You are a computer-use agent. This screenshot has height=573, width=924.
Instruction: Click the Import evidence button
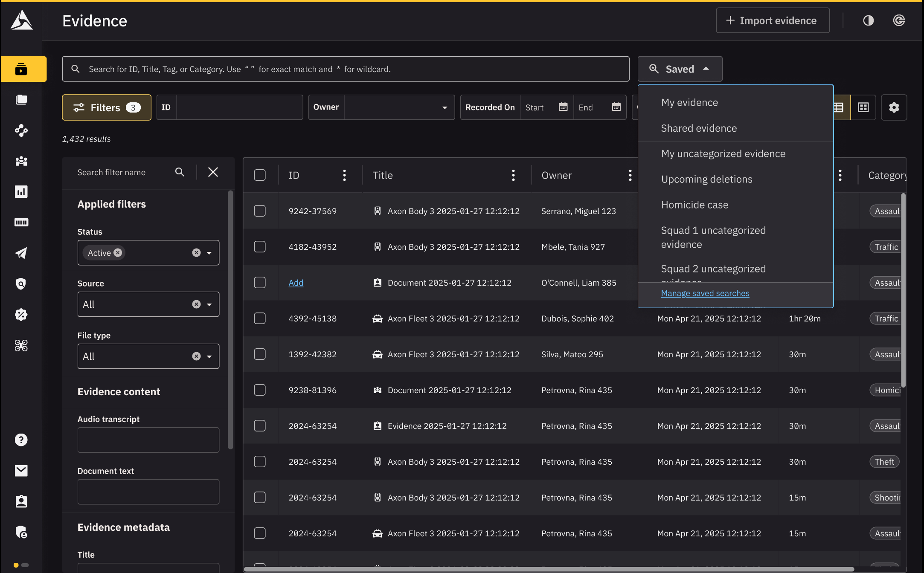tap(772, 20)
